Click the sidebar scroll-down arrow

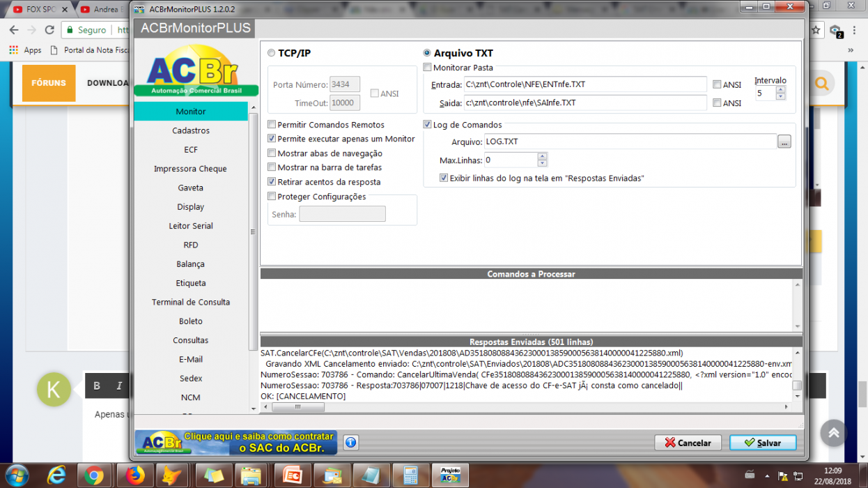pos(254,409)
